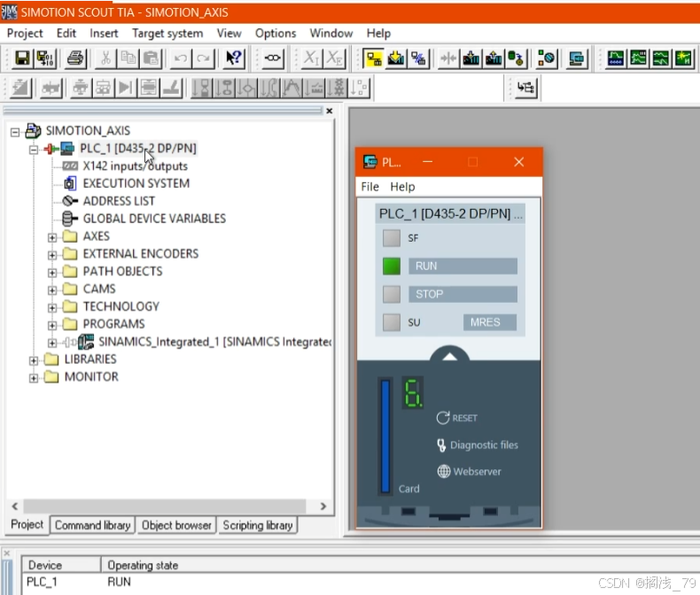Close the project navigator pane with X

point(330,111)
